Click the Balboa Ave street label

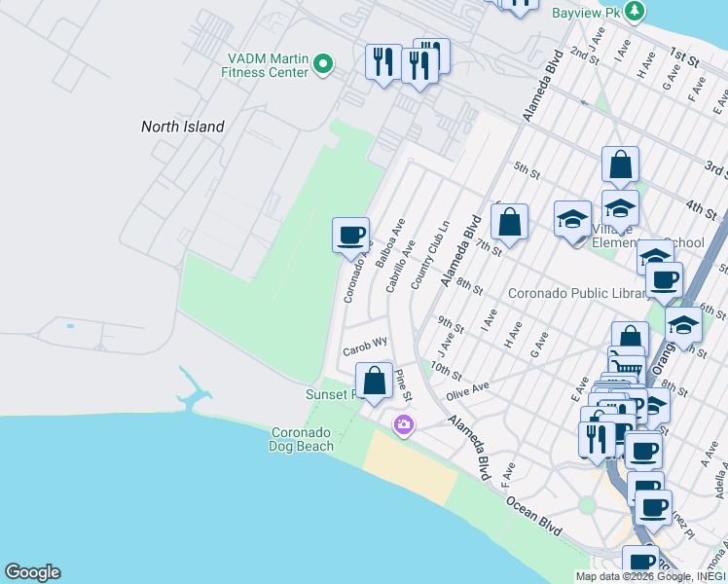coord(390,243)
